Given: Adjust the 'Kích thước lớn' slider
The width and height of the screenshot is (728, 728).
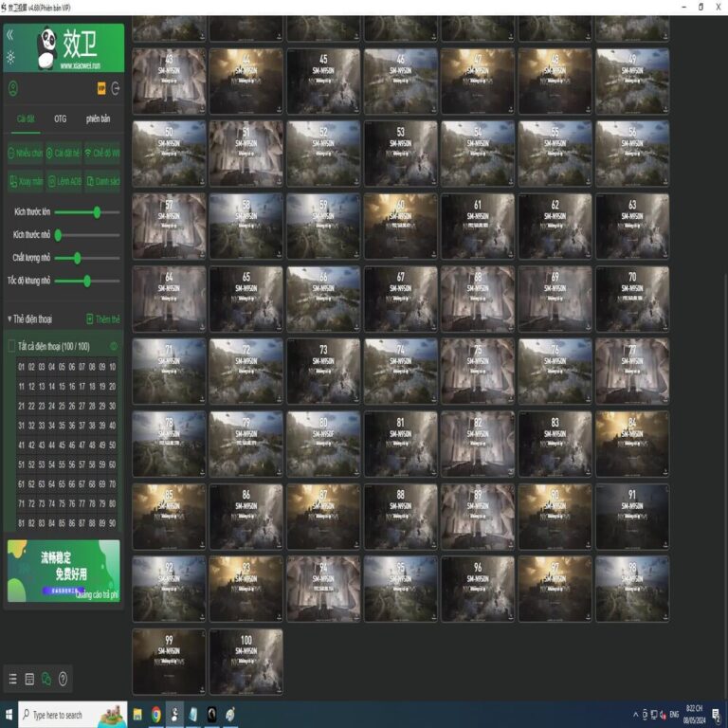Looking at the screenshot, I should coord(87,212).
